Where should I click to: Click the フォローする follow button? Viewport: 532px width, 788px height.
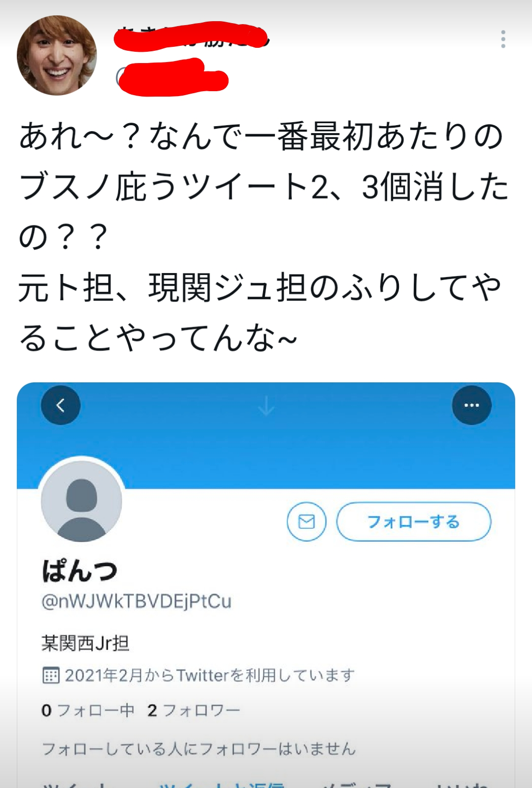click(414, 521)
